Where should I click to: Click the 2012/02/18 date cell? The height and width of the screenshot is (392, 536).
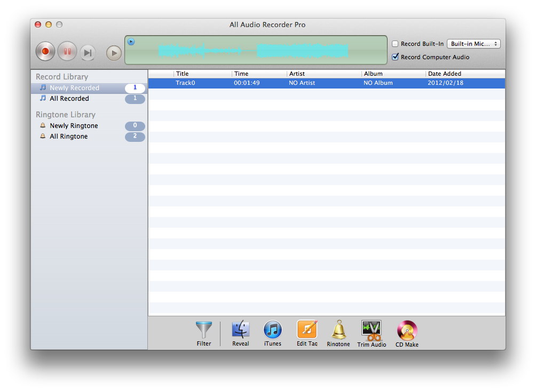point(445,83)
